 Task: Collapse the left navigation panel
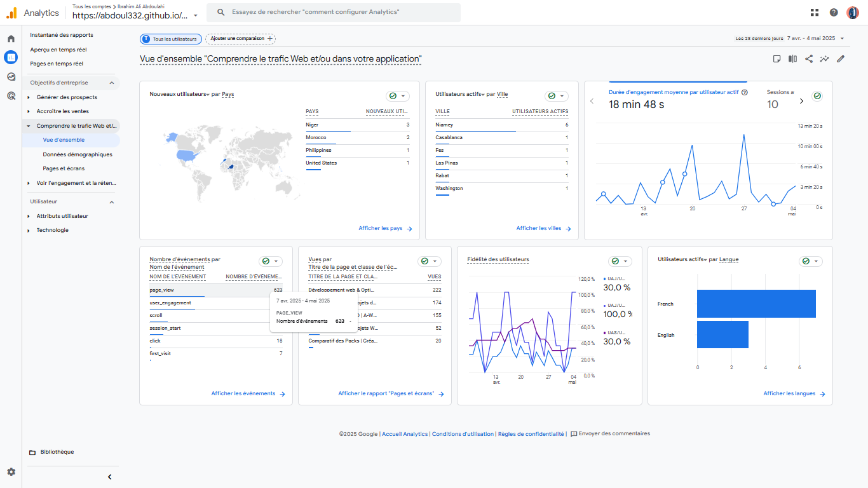pyautogui.click(x=109, y=477)
